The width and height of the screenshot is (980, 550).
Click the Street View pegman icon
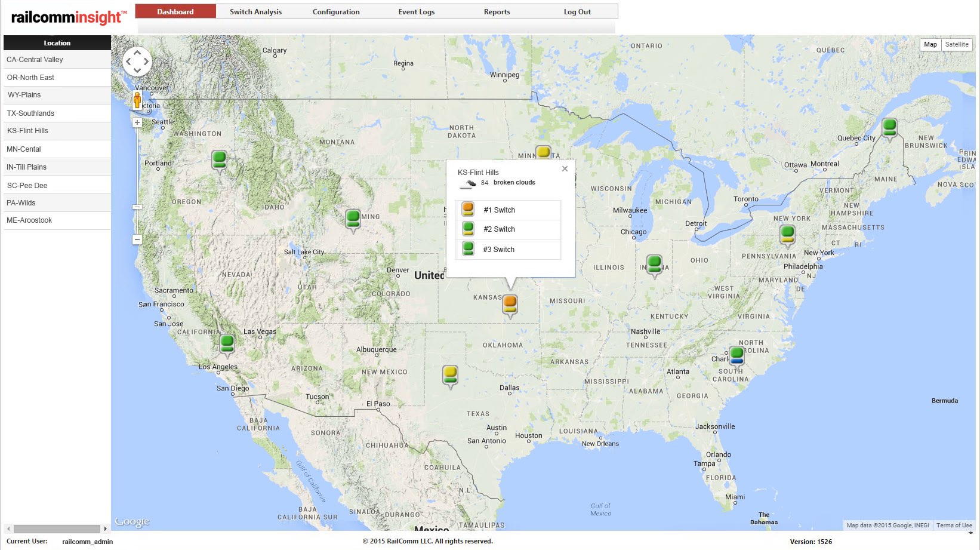[x=137, y=100]
